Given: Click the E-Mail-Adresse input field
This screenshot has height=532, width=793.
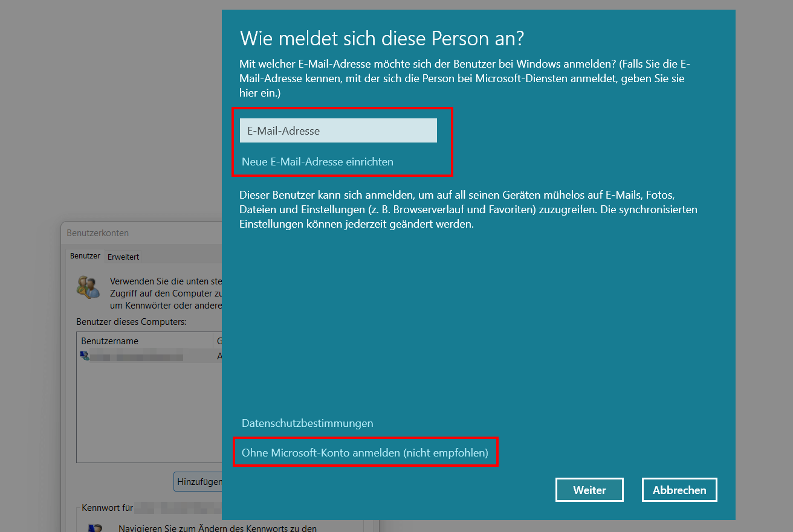Looking at the screenshot, I should coord(338,130).
